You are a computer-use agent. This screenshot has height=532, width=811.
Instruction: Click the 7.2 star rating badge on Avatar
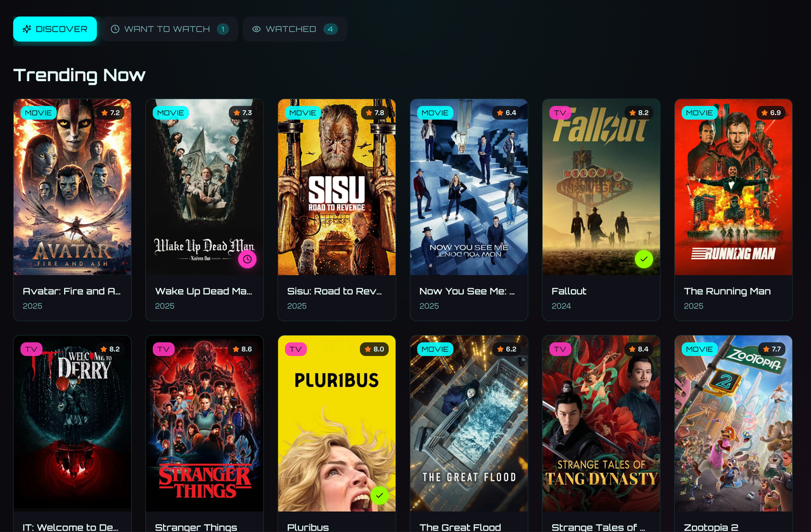[x=110, y=113]
